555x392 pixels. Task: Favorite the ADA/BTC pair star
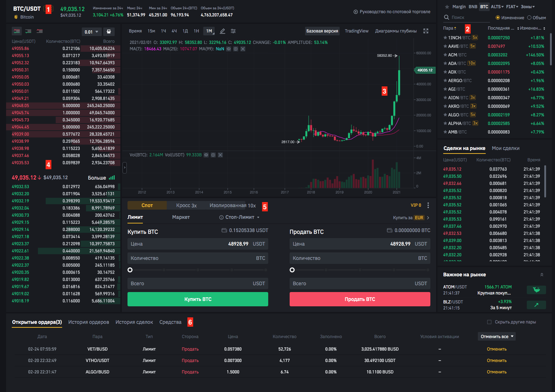point(445,63)
